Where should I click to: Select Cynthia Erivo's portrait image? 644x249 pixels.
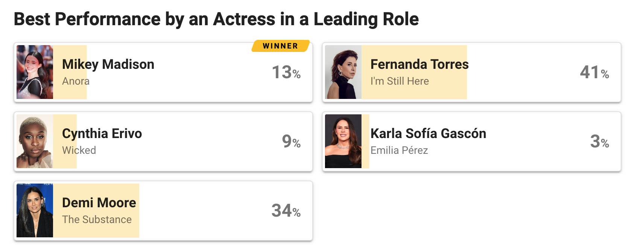click(35, 141)
